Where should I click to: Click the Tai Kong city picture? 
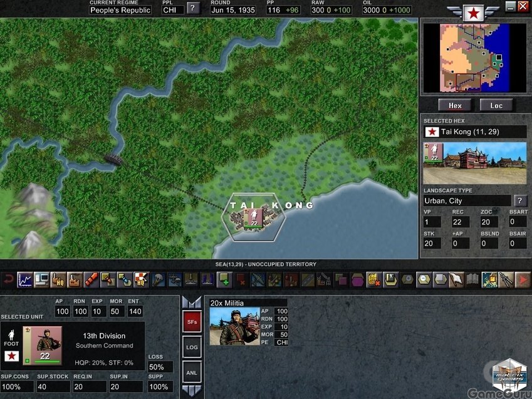[474, 163]
